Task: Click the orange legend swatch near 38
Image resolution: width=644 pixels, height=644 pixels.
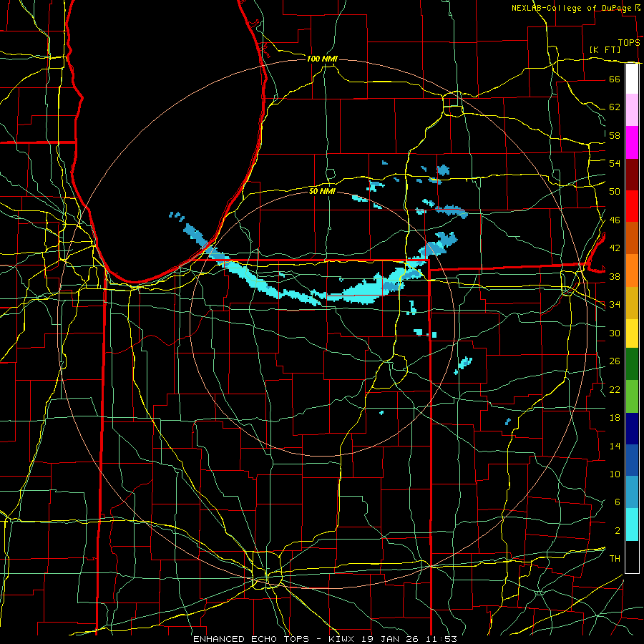Action: pos(632,270)
